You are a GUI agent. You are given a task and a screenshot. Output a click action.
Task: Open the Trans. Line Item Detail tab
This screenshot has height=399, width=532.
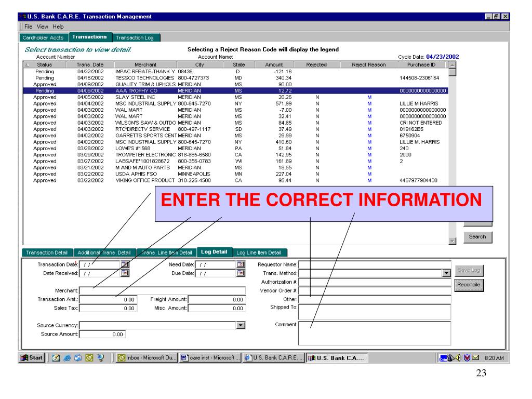[167, 253]
